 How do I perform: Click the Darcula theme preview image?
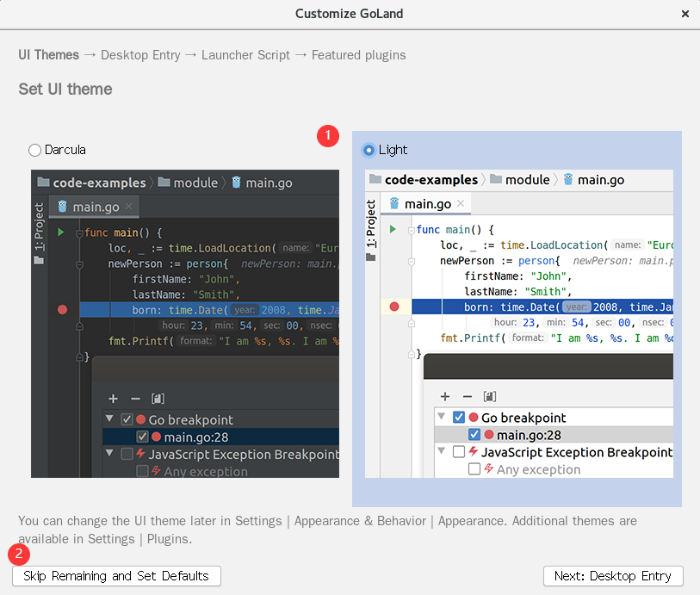185,323
